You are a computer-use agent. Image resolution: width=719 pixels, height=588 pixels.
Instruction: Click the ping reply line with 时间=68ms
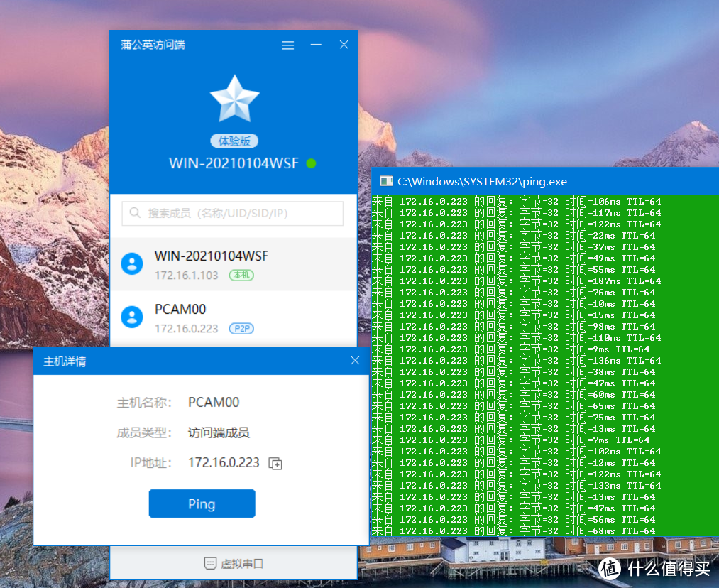[514, 531]
